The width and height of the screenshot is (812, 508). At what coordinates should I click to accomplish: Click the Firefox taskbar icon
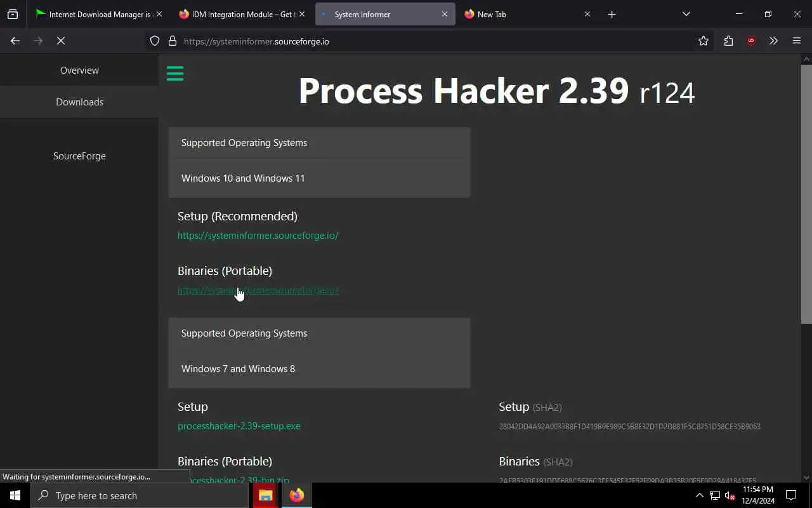(297, 495)
